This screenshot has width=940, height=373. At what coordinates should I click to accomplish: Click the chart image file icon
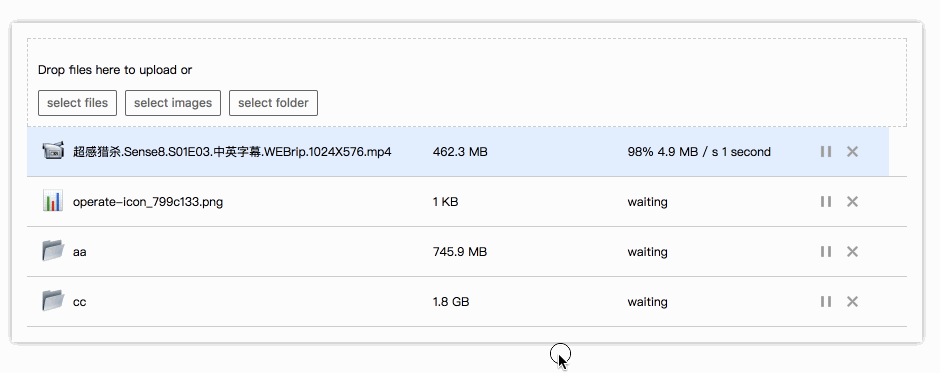pos(53,201)
